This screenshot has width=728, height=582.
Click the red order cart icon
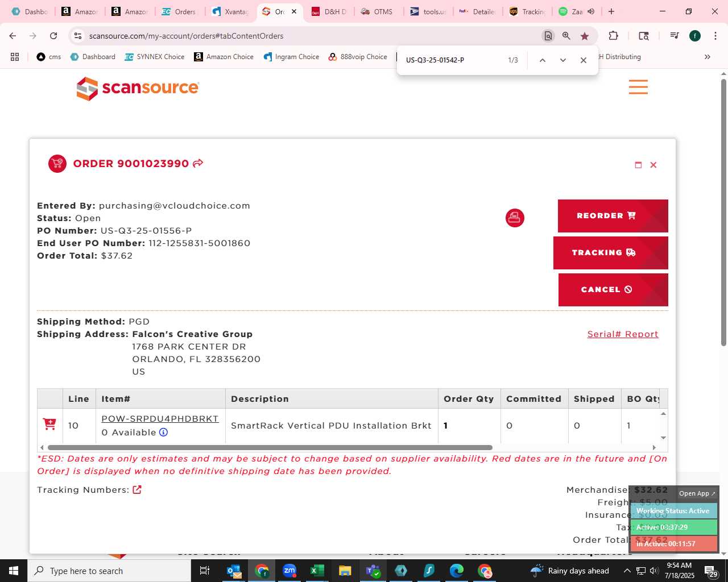coord(57,164)
